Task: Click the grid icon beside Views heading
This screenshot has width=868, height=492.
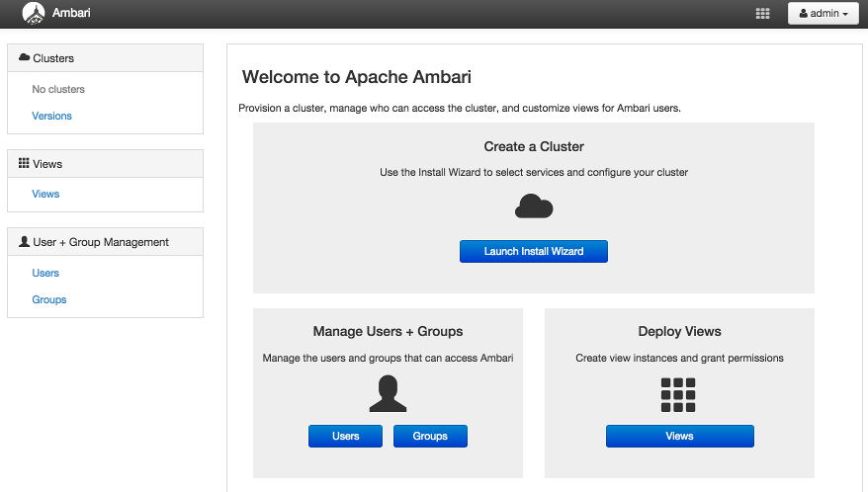Action: (x=24, y=163)
